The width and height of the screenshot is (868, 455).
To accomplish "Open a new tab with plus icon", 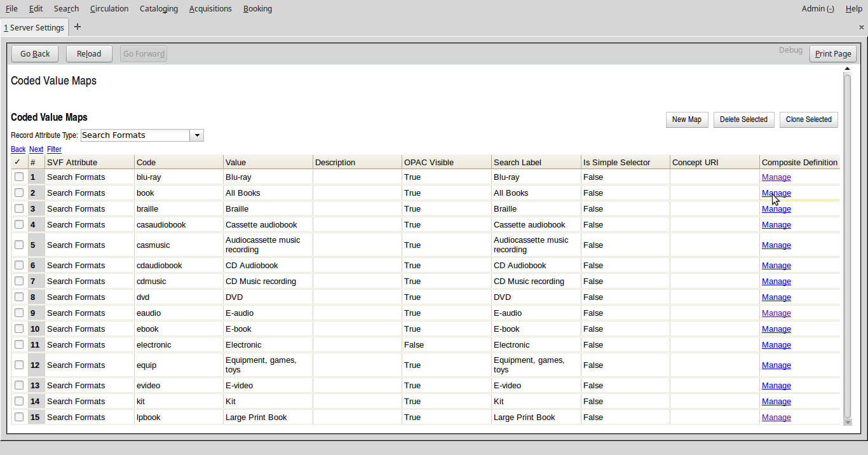I will 78,27.
